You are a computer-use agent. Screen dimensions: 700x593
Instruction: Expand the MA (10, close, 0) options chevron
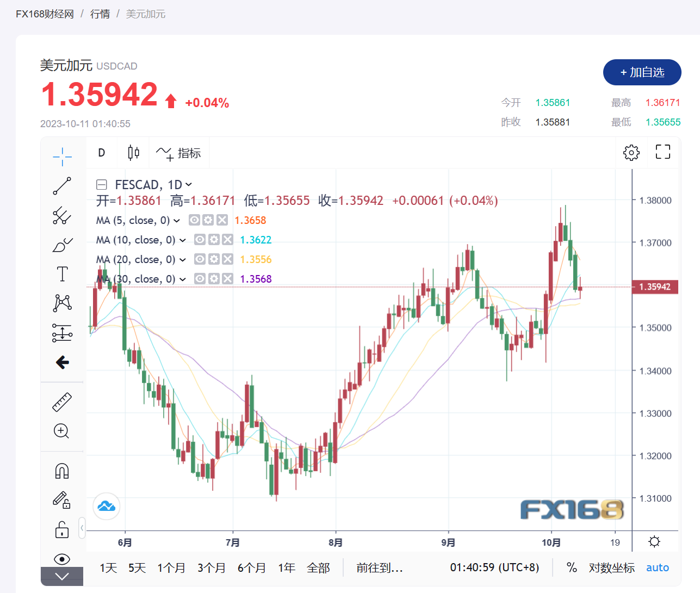pyautogui.click(x=183, y=240)
